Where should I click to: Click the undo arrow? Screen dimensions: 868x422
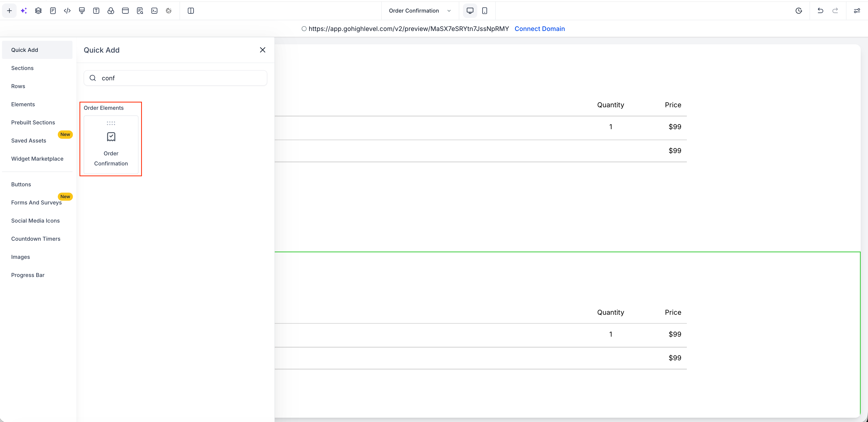click(820, 11)
